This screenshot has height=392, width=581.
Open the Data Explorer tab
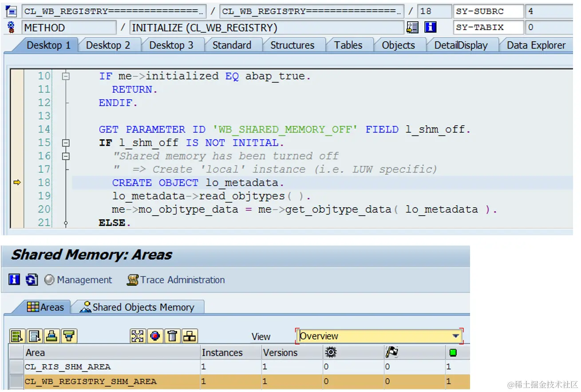tap(536, 45)
